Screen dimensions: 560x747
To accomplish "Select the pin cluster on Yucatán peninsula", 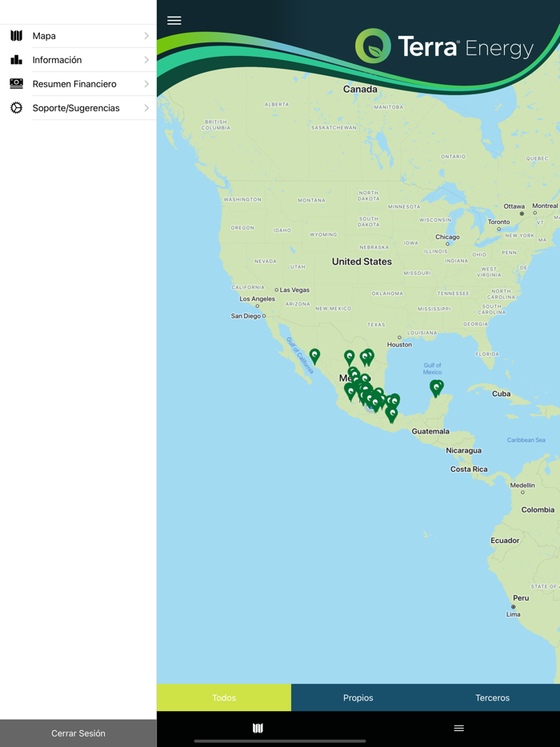I will 437,388.
